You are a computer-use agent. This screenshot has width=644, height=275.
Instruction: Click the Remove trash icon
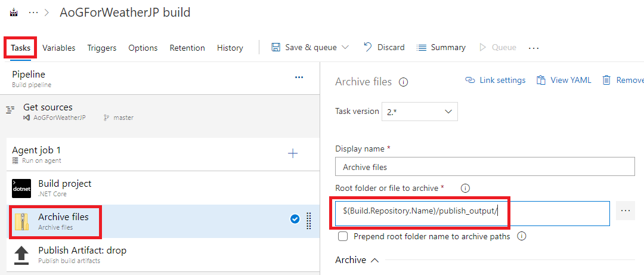tap(606, 80)
